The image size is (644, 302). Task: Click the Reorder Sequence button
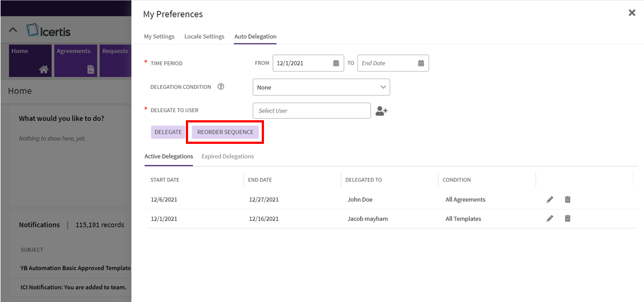225,132
